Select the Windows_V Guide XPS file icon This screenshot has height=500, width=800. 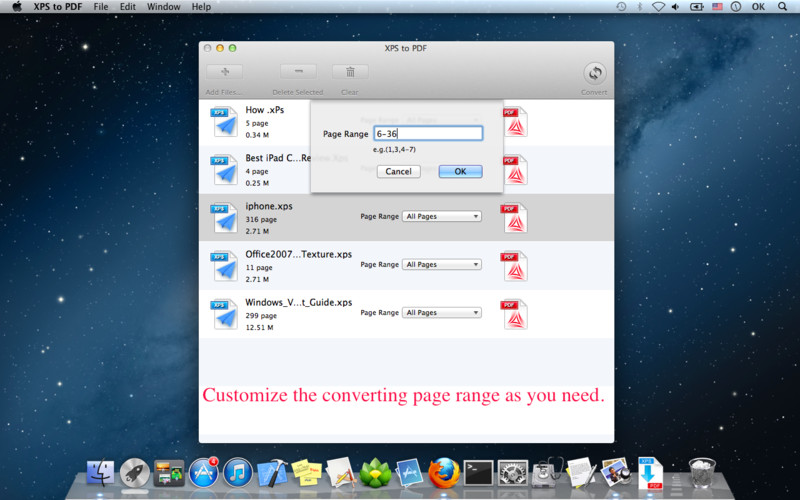click(x=224, y=314)
